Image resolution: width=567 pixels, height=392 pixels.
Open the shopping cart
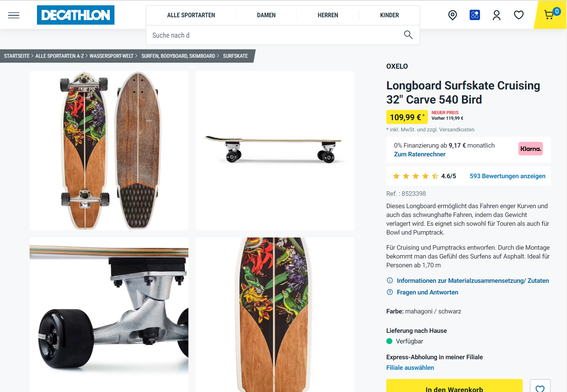click(549, 15)
